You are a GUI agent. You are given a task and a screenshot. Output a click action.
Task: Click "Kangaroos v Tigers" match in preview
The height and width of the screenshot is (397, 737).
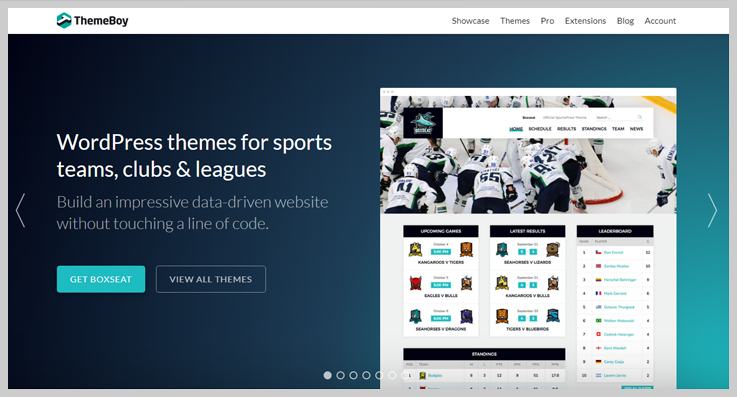coord(441,262)
